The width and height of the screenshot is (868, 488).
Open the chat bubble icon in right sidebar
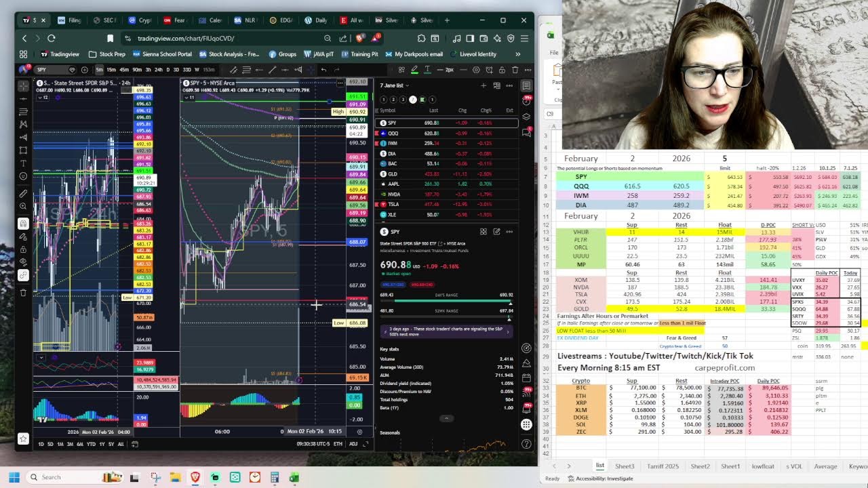[526, 131]
